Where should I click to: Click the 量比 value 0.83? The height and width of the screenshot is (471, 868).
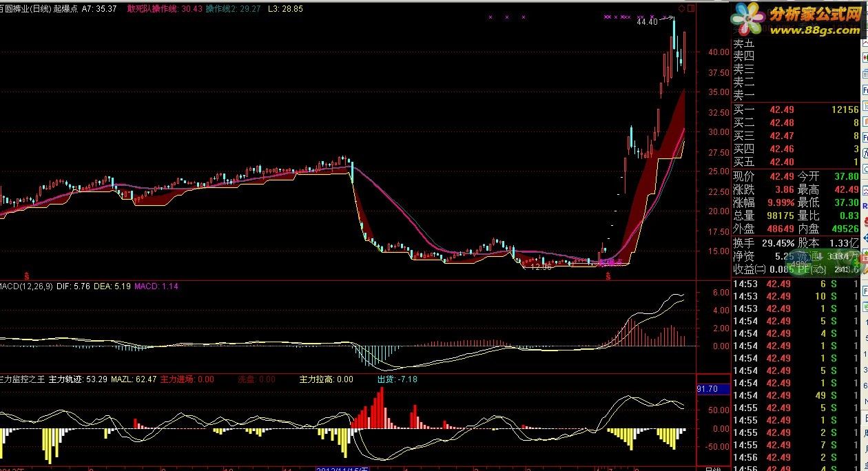point(849,216)
